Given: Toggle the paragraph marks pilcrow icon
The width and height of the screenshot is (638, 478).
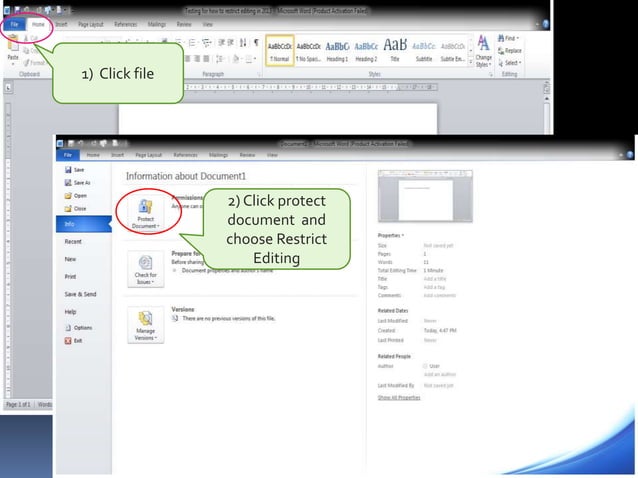Looking at the screenshot, I should pyautogui.click(x=256, y=42).
